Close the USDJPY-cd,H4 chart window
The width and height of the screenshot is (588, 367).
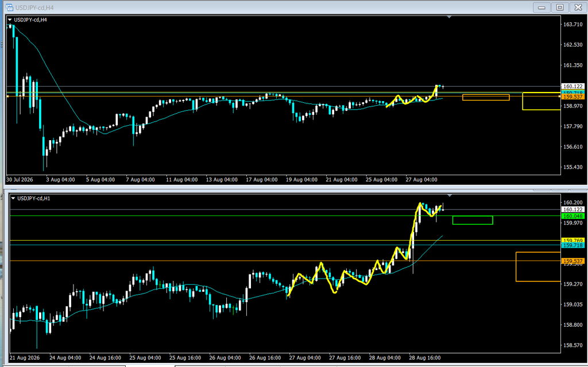click(578, 7)
